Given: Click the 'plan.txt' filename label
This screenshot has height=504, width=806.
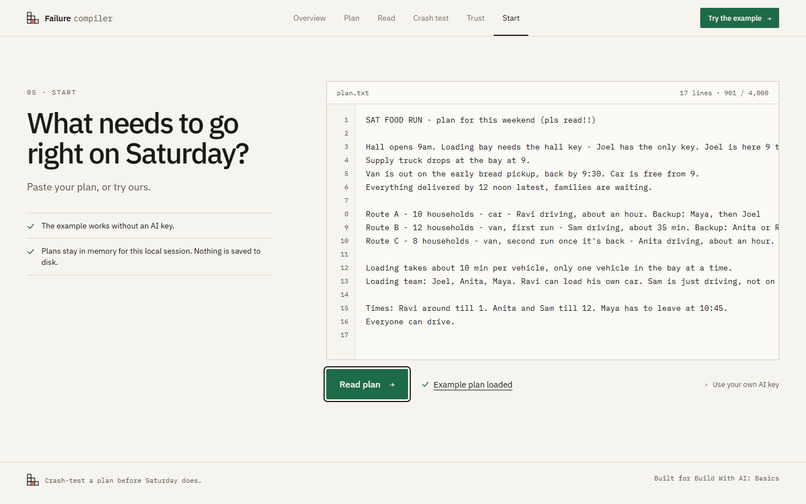Looking at the screenshot, I should 353,93.
